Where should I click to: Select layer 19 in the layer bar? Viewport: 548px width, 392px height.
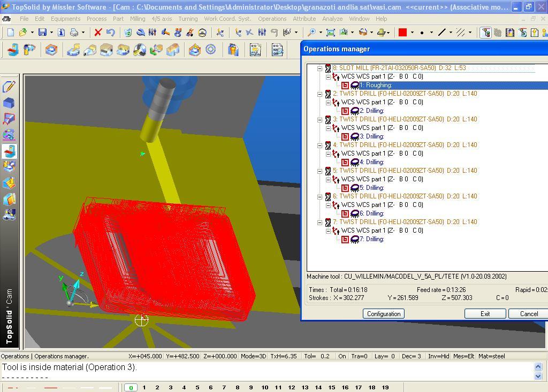[x=385, y=388]
